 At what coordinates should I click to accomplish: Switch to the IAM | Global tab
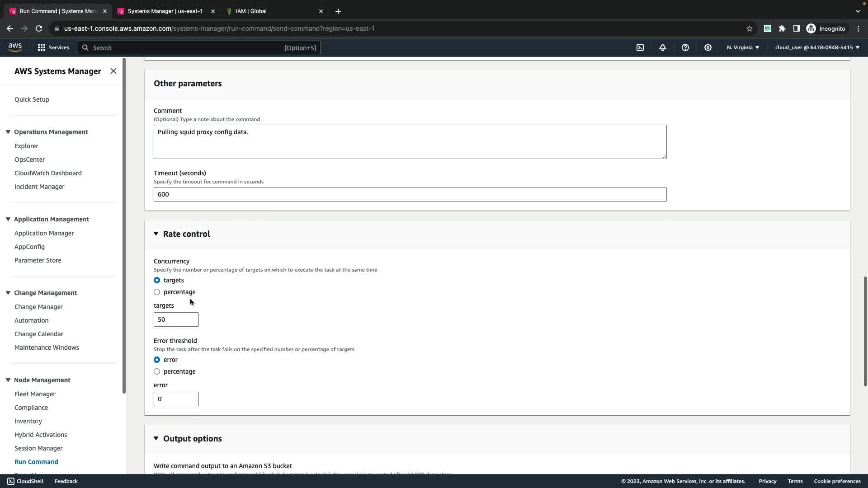[251, 11]
